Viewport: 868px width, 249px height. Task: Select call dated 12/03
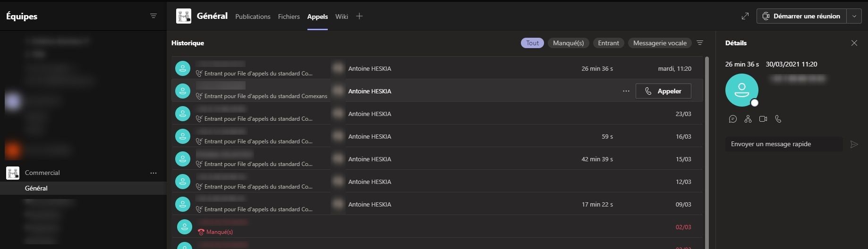(437, 182)
